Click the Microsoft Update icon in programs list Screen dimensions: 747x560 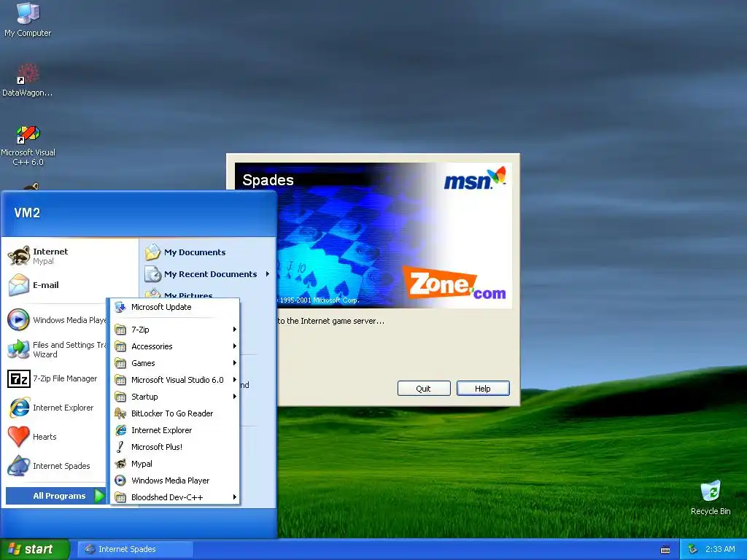[120, 307]
